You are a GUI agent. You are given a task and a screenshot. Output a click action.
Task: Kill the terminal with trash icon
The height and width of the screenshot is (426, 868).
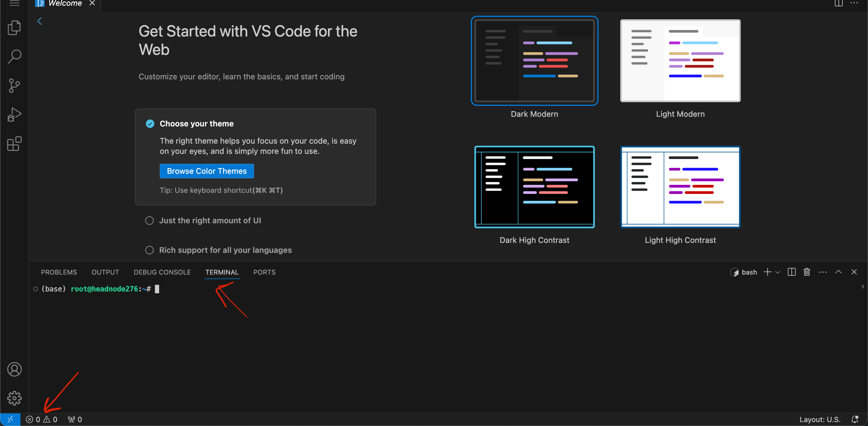coord(807,272)
